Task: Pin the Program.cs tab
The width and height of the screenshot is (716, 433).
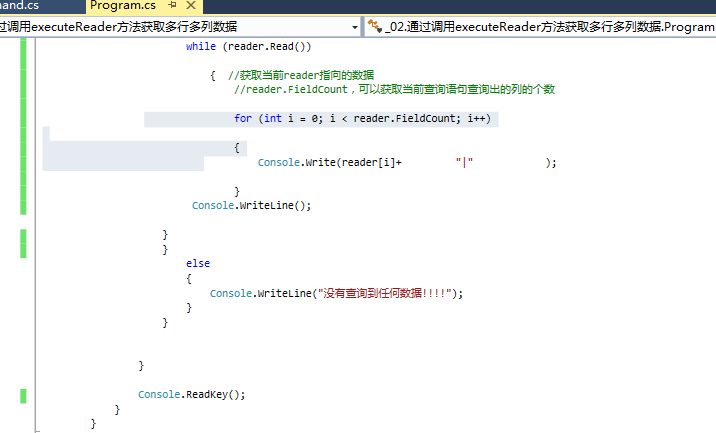Action: pyautogui.click(x=172, y=5)
